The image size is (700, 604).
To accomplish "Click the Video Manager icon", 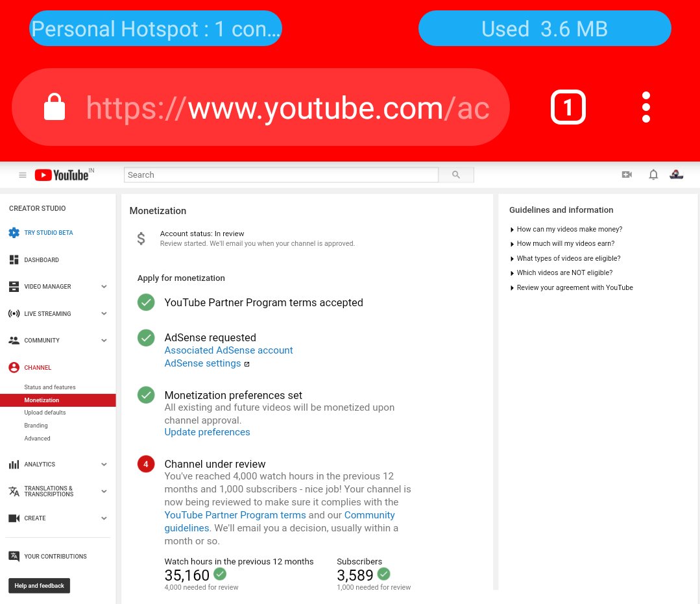I will 14,287.
